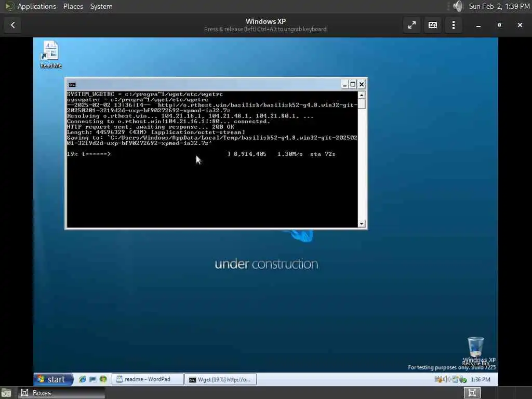The width and height of the screenshot is (532, 399).
Task: Click the console scrollbar up arrow
Action: point(362,95)
